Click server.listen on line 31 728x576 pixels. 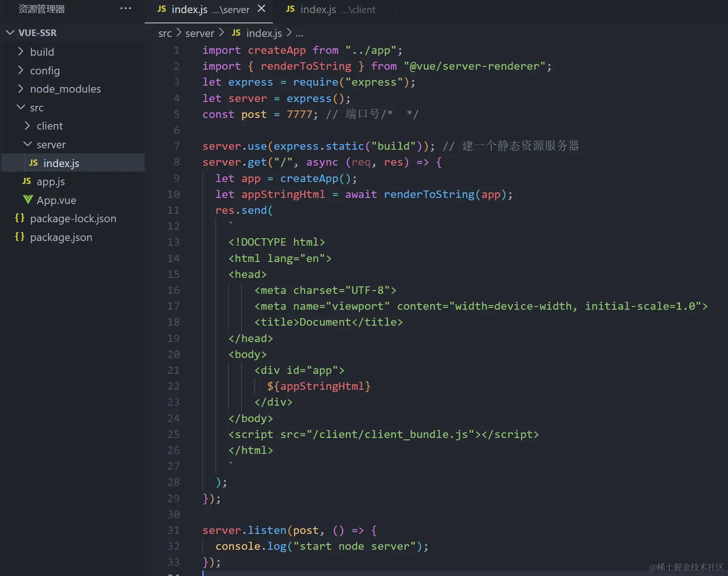244,530
